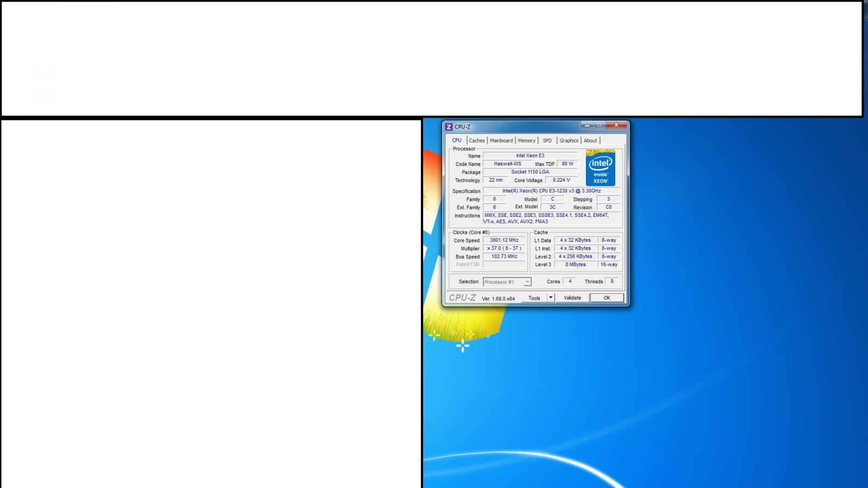Viewport: 868px width, 488px height.
Task: Click the Level 2 size '4 x 256 KBytes'
Action: pyautogui.click(x=575, y=256)
